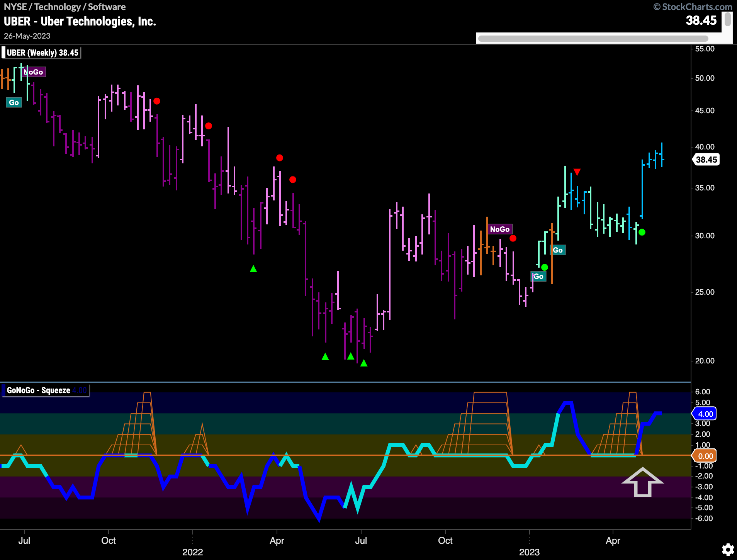The width and height of the screenshot is (737, 560).
Task: Click the green dot marker near April 2023
Action: [642, 232]
